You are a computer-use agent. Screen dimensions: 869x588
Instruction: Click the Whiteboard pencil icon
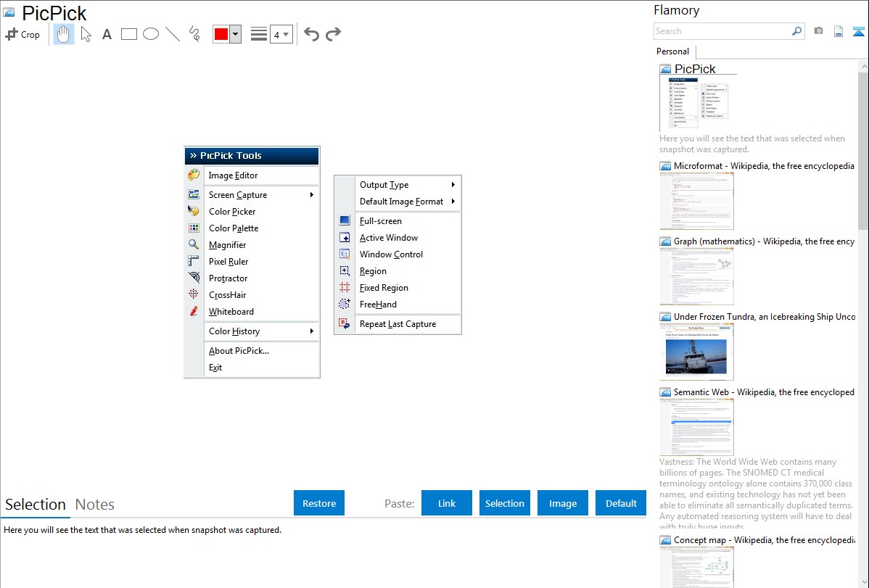[194, 311]
